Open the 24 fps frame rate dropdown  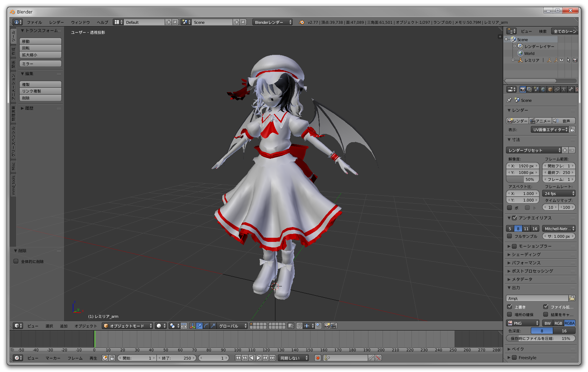click(559, 193)
